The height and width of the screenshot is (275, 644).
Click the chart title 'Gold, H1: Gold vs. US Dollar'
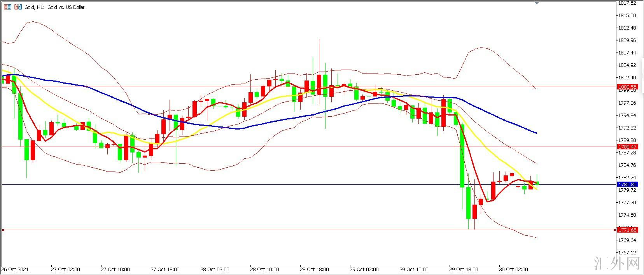tap(54, 7)
